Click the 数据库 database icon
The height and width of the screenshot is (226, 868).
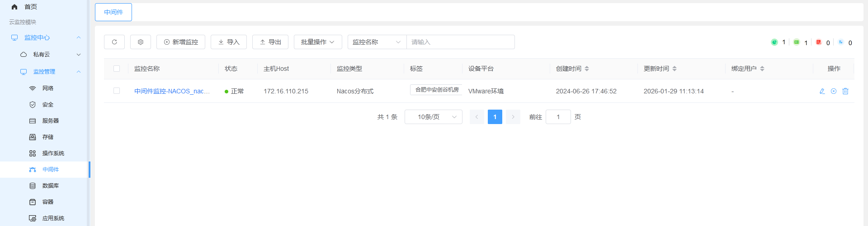pyautogui.click(x=33, y=186)
